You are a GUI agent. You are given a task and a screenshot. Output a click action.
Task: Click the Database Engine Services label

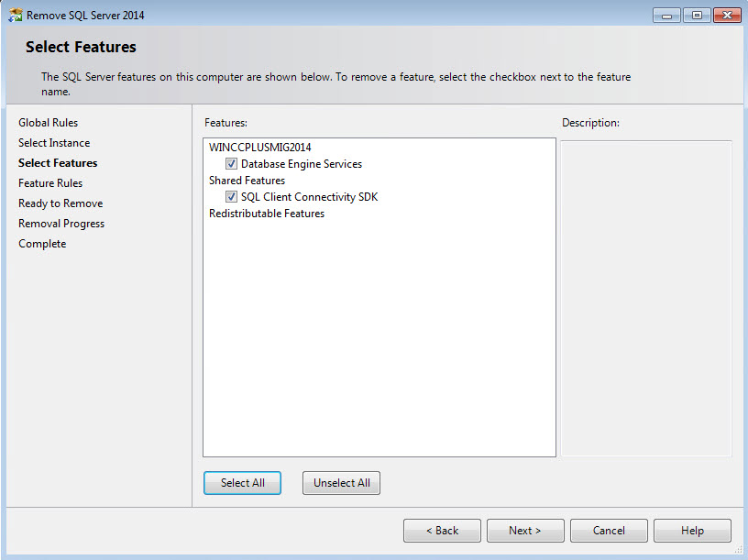[x=302, y=164]
